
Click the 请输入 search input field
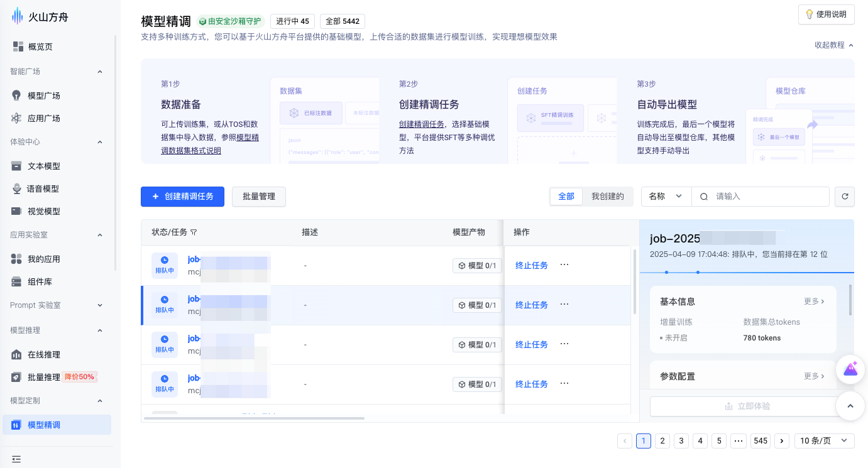(767, 197)
